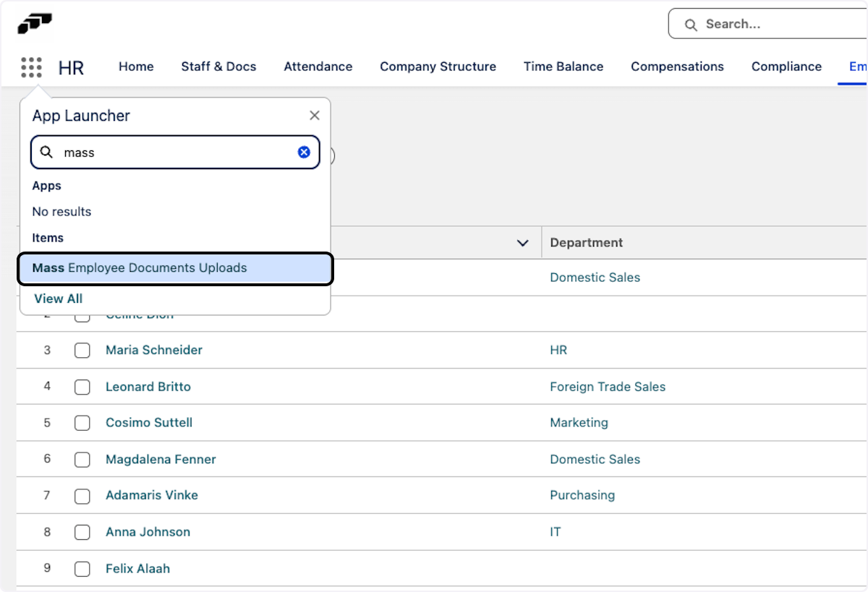Check the checkbox next to Maria Schneider
The width and height of the screenshot is (868, 592).
click(x=82, y=350)
